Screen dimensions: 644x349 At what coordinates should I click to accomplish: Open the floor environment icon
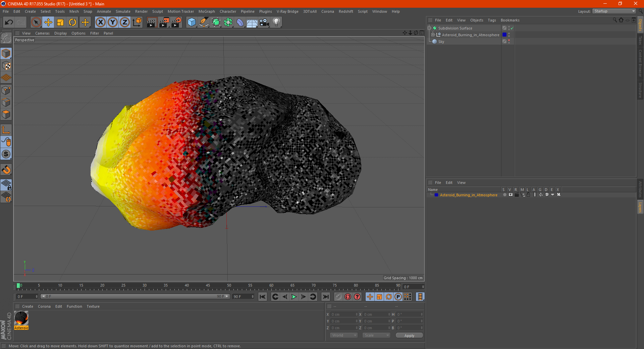(x=252, y=22)
